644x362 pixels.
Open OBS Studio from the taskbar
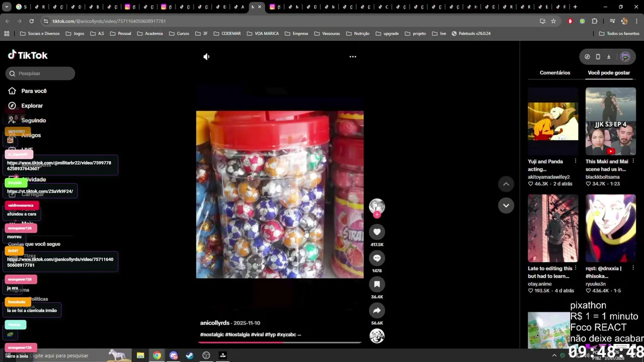(206, 355)
